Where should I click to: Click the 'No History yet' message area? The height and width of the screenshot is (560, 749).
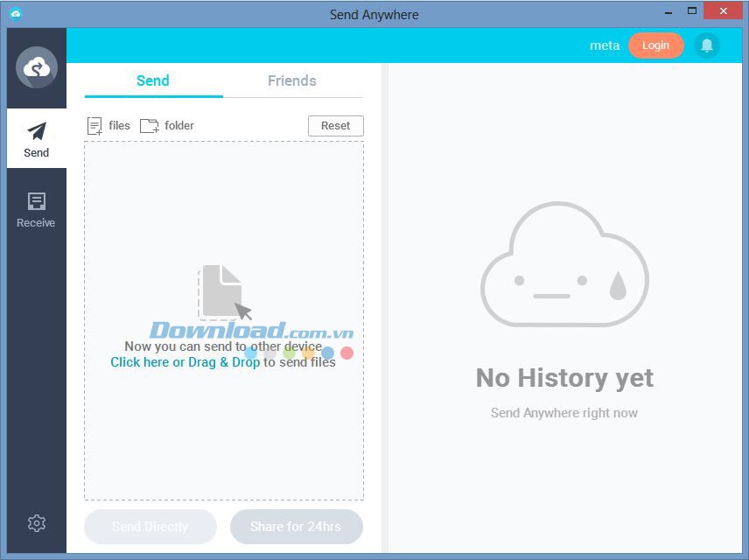tap(563, 378)
